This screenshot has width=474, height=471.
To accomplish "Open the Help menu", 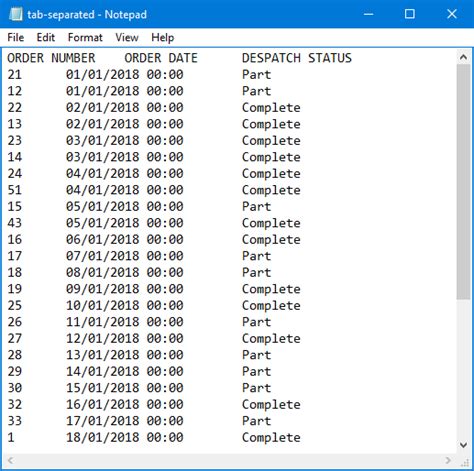I will click(x=162, y=37).
